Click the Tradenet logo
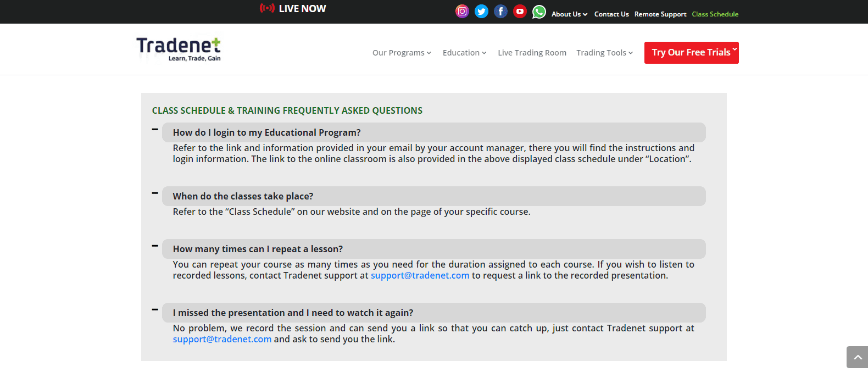Image resolution: width=868 pixels, height=372 pixels. [179, 49]
